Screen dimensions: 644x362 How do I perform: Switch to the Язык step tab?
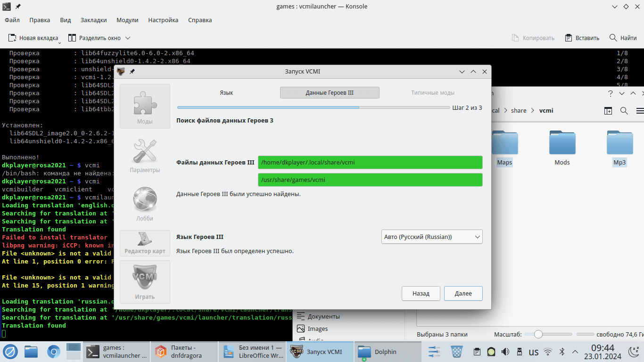pyautogui.click(x=226, y=93)
